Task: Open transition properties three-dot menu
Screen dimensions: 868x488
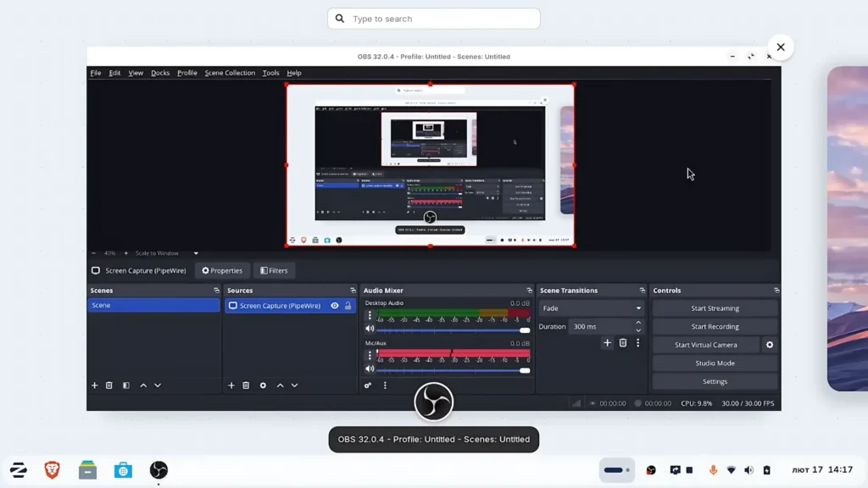Action: (x=637, y=343)
